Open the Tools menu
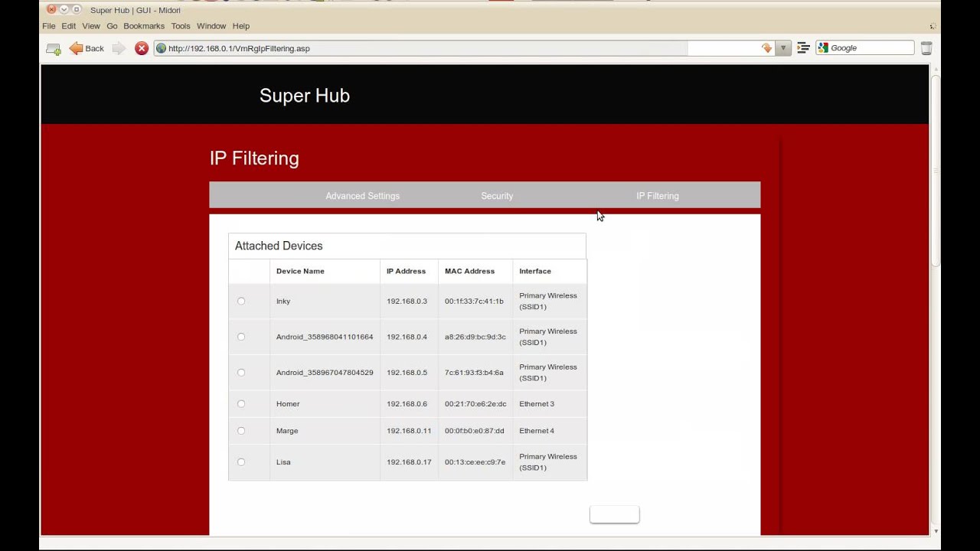980x551 pixels. pyautogui.click(x=181, y=26)
